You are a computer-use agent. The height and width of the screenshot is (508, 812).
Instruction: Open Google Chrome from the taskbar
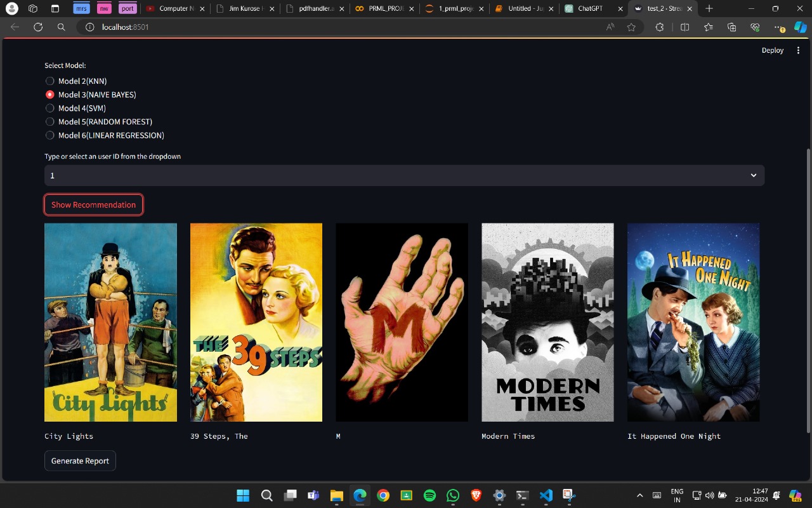383,495
